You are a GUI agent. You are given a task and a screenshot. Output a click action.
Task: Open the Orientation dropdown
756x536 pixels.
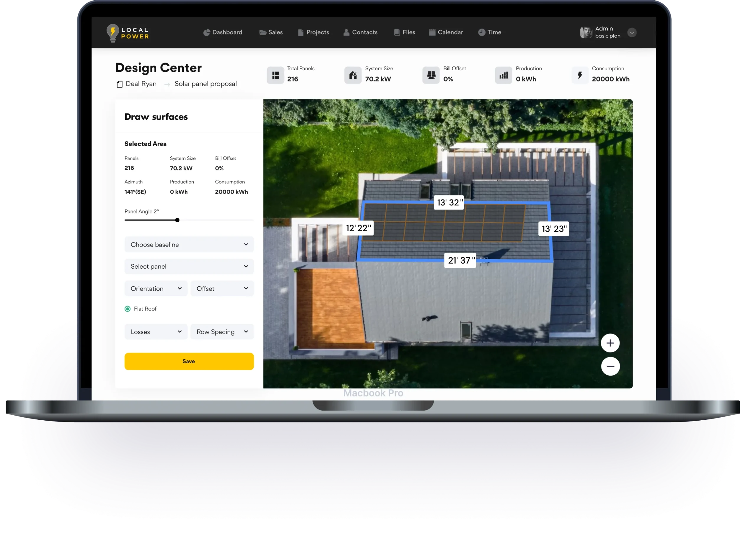[156, 288]
